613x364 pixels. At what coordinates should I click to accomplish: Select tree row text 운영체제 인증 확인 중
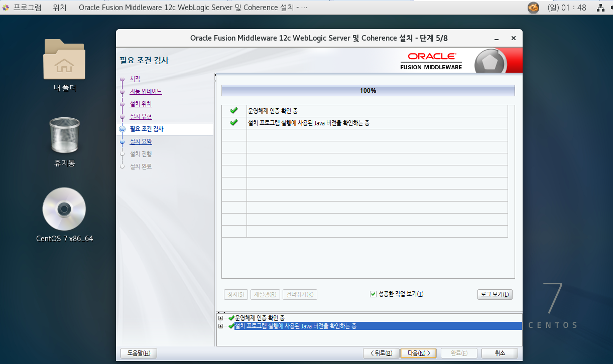click(x=260, y=318)
